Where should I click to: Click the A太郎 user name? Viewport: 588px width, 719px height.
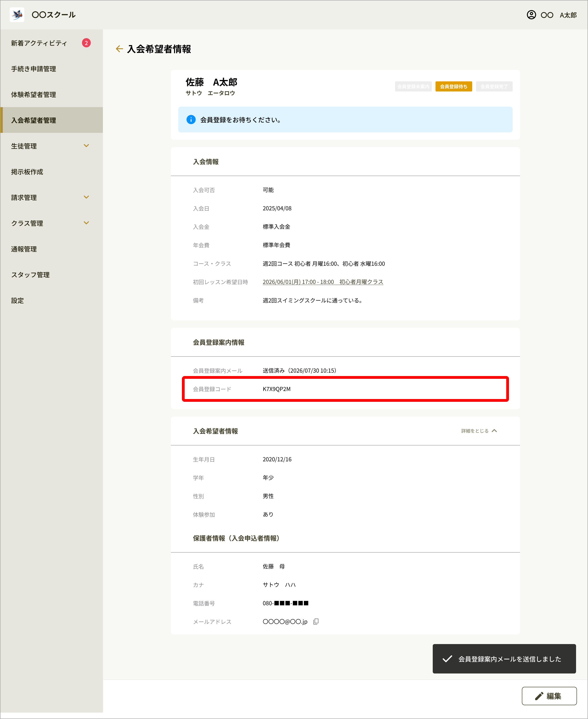click(568, 15)
